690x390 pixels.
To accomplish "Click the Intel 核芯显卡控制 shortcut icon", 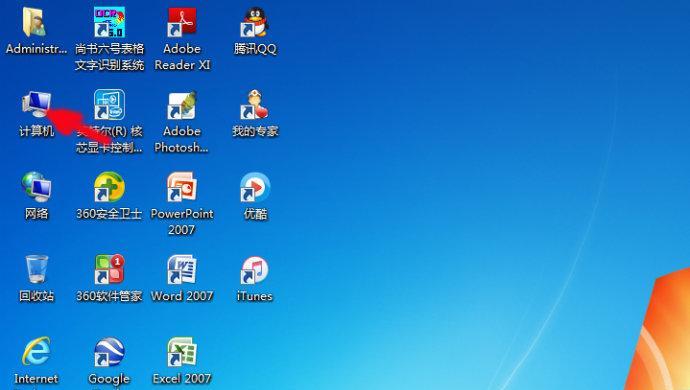I will (x=109, y=105).
